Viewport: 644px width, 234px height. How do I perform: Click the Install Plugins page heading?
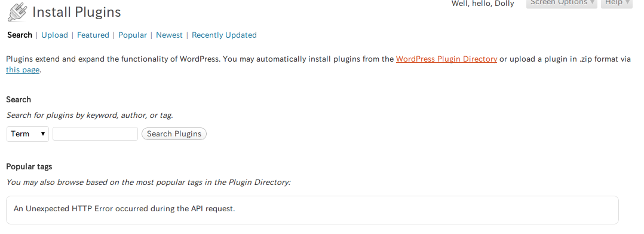click(77, 12)
